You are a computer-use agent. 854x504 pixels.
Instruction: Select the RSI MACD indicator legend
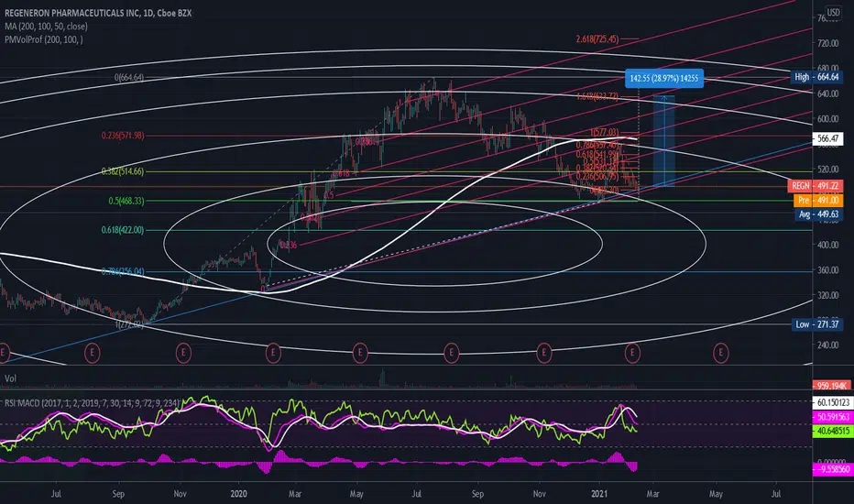pos(92,403)
